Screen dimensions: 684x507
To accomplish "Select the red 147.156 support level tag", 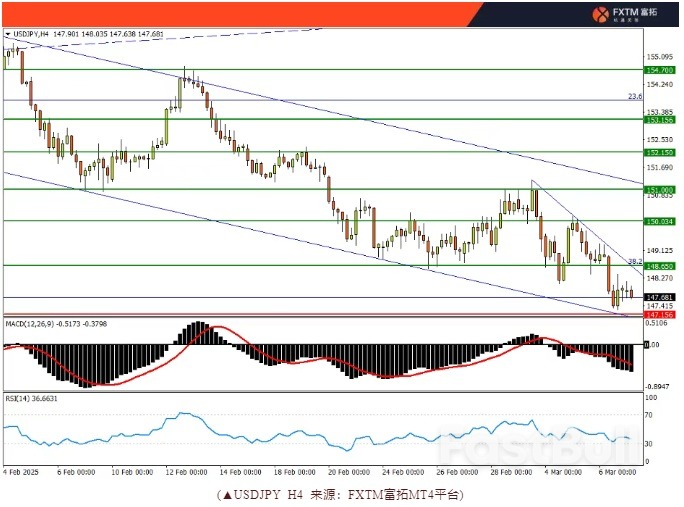I will [x=659, y=314].
